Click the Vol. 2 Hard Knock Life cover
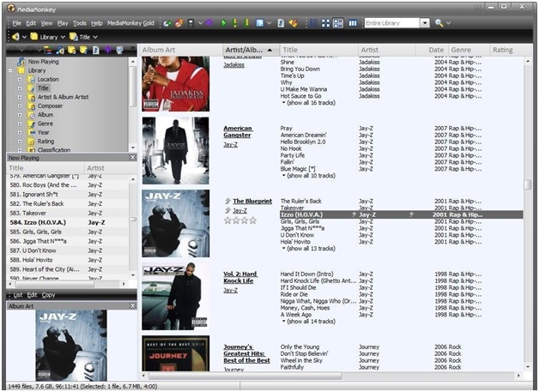The image size is (539, 392). click(175, 298)
